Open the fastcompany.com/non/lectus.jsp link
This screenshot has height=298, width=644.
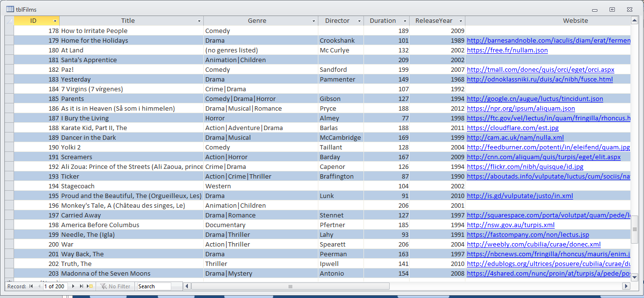point(528,234)
